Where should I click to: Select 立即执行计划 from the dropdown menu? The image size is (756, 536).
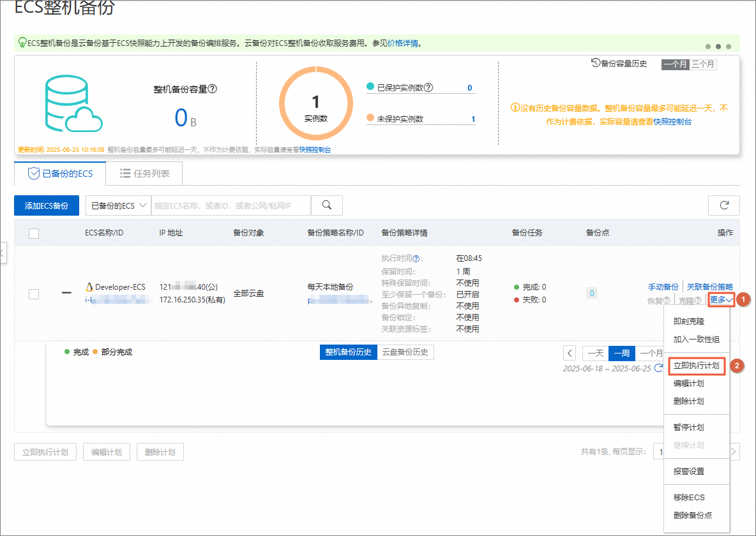[x=696, y=366]
